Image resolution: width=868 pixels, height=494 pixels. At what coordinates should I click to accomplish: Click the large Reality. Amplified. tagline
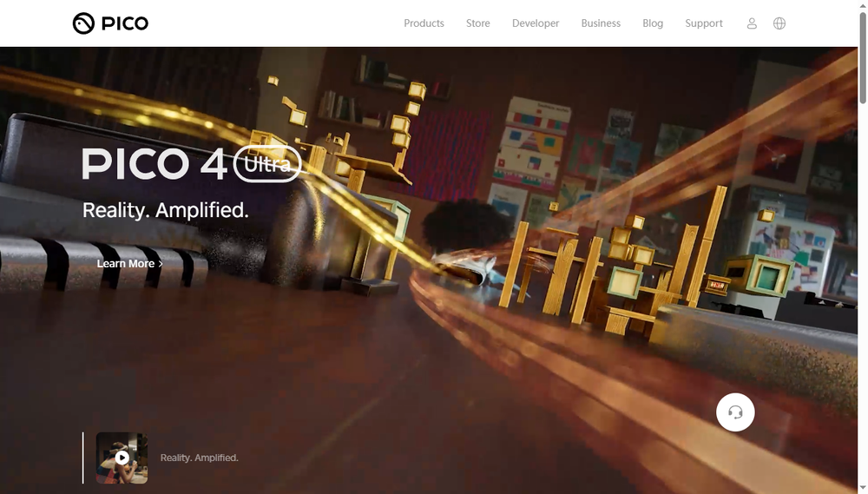point(166,210)
